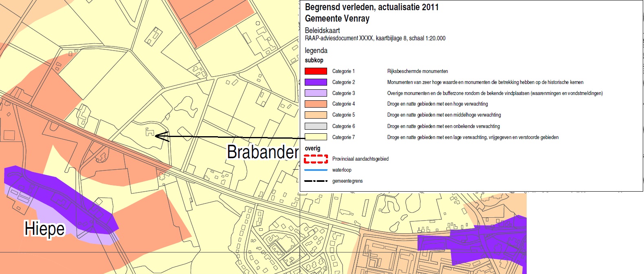Click the 'Categorie 4' label
Image resolution: width=644 pixels, height=274 pixels.
pyautogui.click(x=343, y=104)
